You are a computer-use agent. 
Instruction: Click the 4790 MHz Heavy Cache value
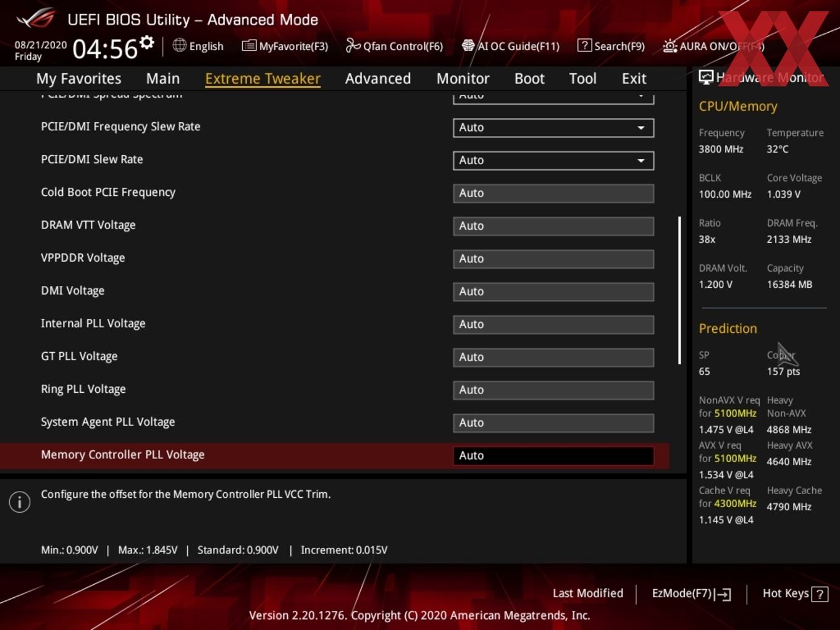789,506
